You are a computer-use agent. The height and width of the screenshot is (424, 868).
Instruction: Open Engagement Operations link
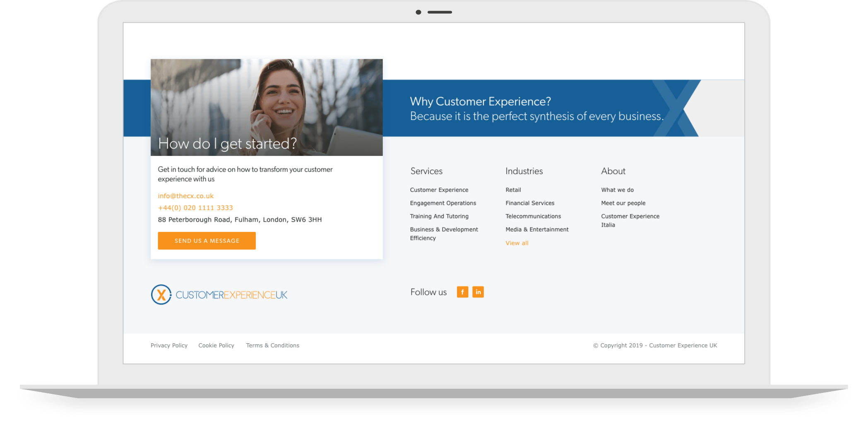click(443, 203)
